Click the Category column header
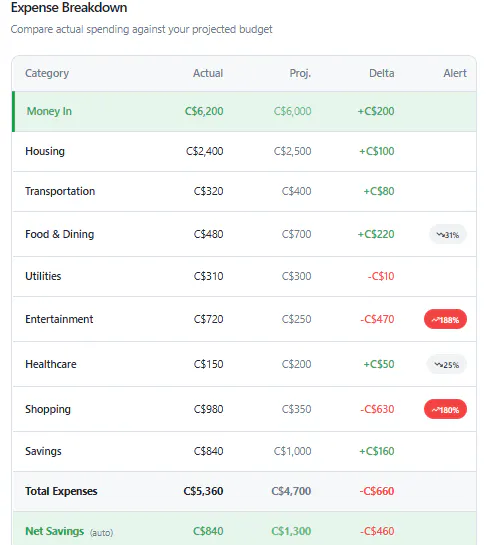Screen dimensions: 487x545 (47, 73)
